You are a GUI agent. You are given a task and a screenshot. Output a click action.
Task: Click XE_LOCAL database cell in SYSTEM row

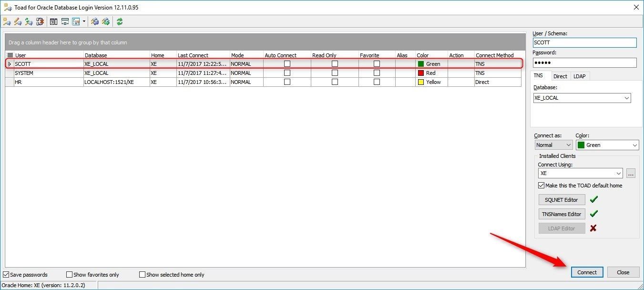click(117, 73)
